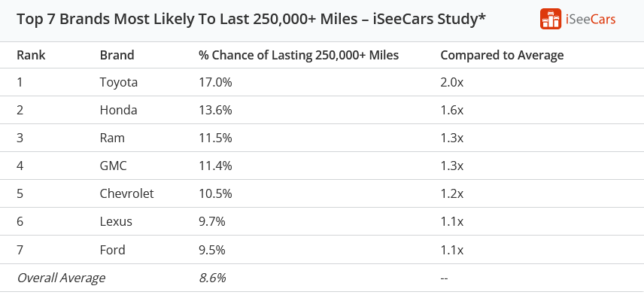The image size is (644, 295).
Task: Select the Ford brand cell
Action: click(x=113, y=250)
